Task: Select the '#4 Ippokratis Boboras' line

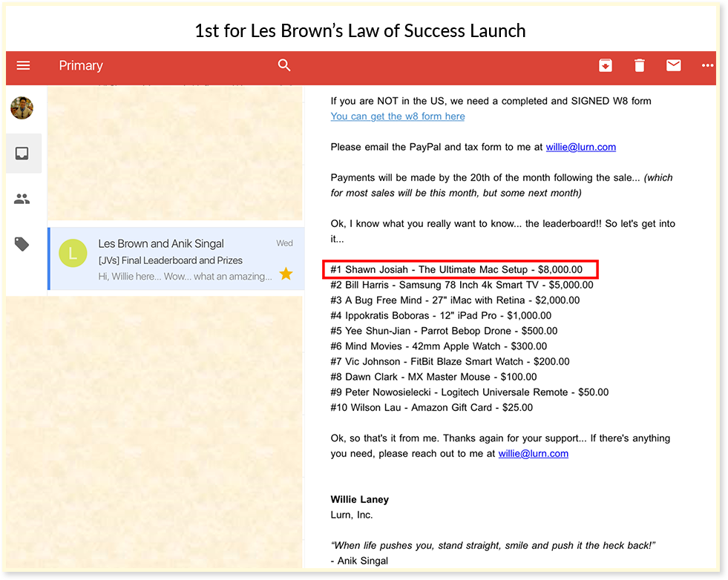Action: 441,315
